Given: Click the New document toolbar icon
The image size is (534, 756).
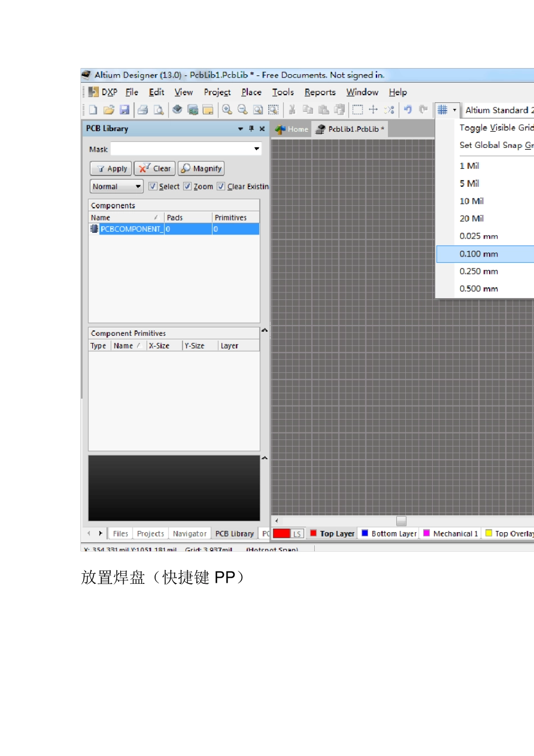Looking at the screenshot, I should click(93, 110).
